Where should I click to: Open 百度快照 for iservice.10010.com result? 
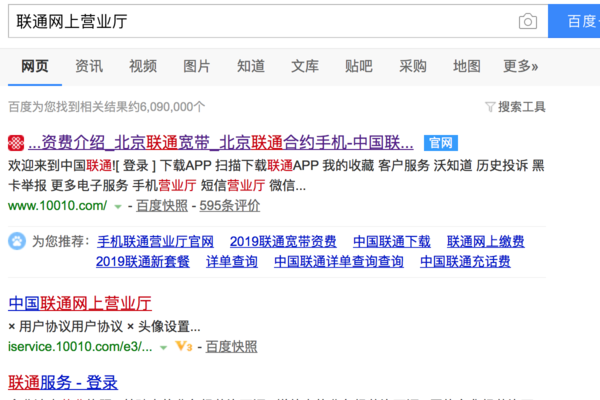(x=232, y=347)
